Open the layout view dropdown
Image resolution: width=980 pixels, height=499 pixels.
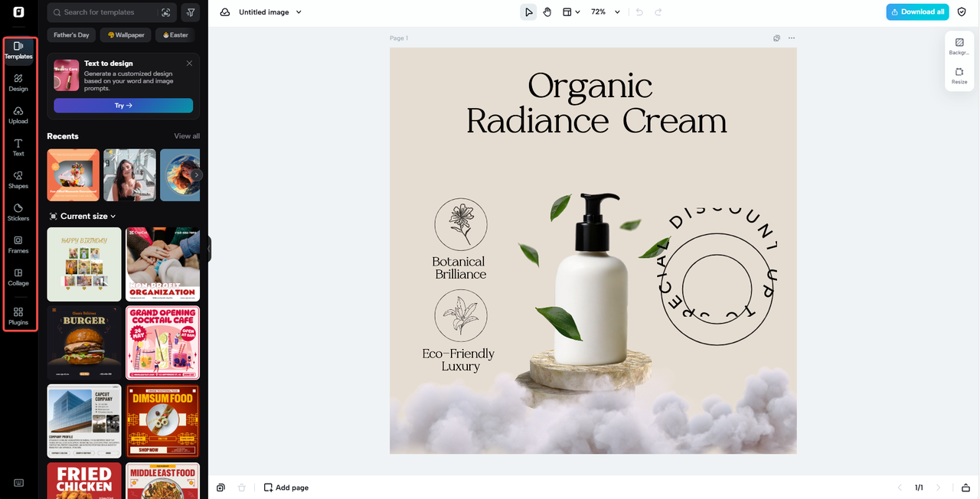(x=571, y=12)
